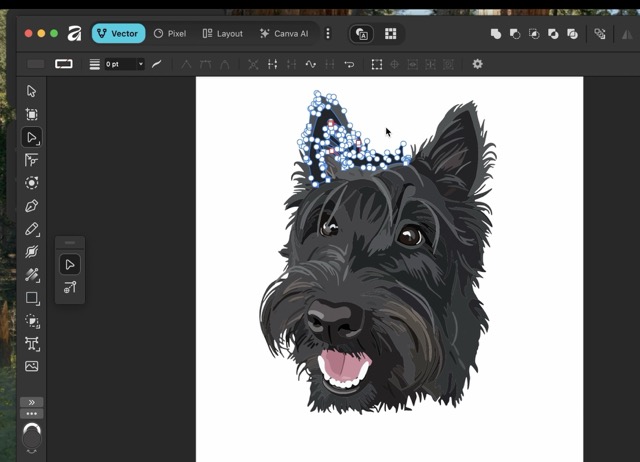Click the drag handle atop the flyout panel
This screenshot has width=640, height=462.
70,243
